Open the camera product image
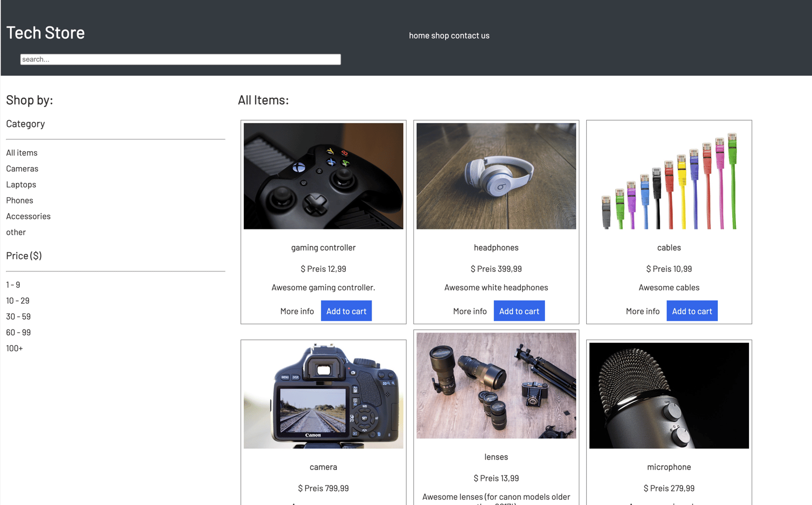 (x=324, y=396)
